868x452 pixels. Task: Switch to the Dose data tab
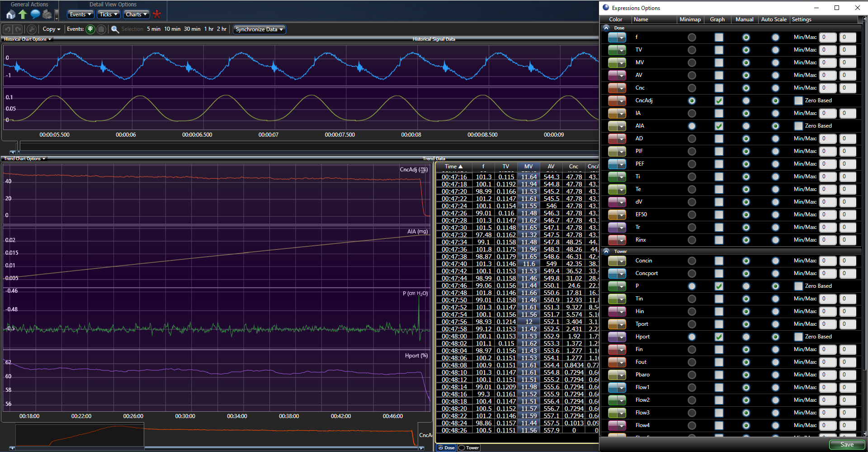[446, 447]
